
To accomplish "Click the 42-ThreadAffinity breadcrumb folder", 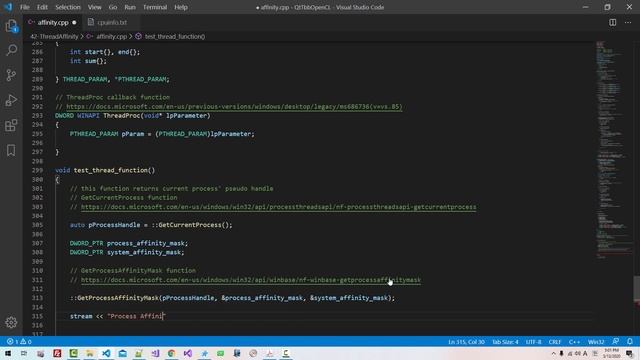I will point(54,36).
